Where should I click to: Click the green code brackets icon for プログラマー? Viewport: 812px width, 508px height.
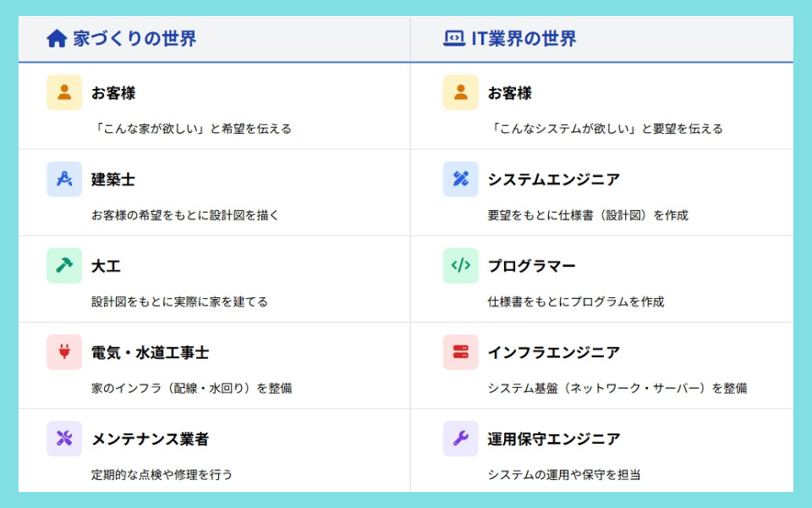[460, 265]
